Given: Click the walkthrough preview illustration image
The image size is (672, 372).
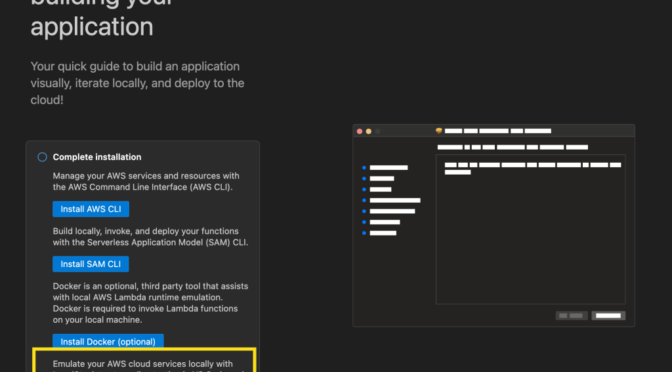Looking at the screenshot, I should click(494, 226).
